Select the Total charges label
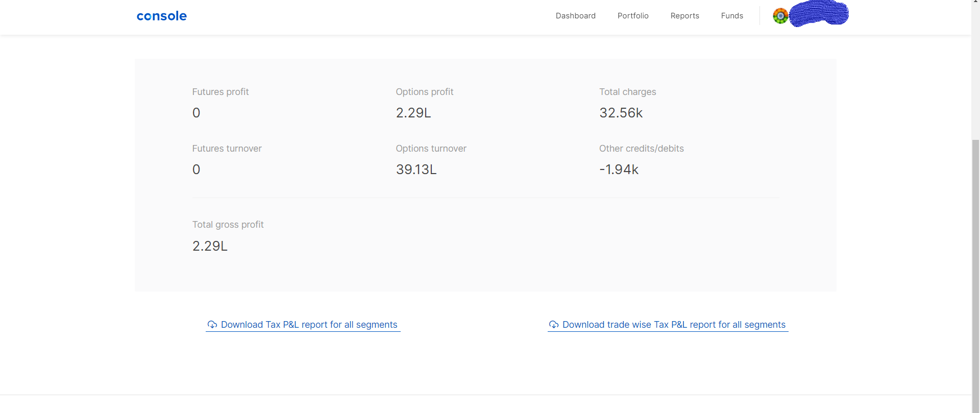 pyautogui.click(x=627, y=92)
